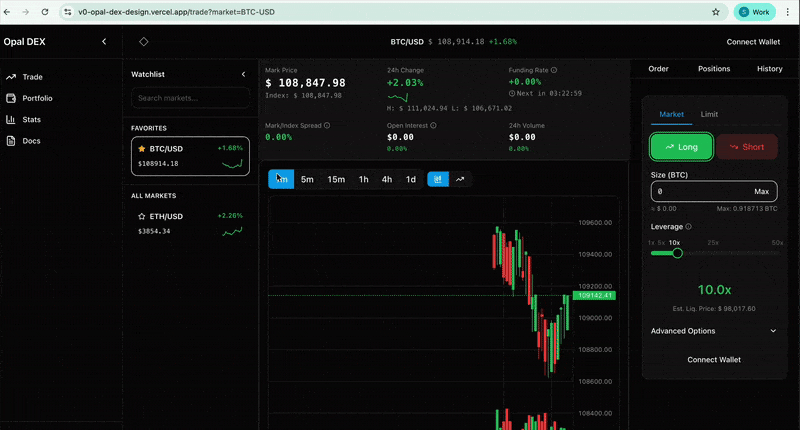Switch to the History tab

click(x=769, y=69)
